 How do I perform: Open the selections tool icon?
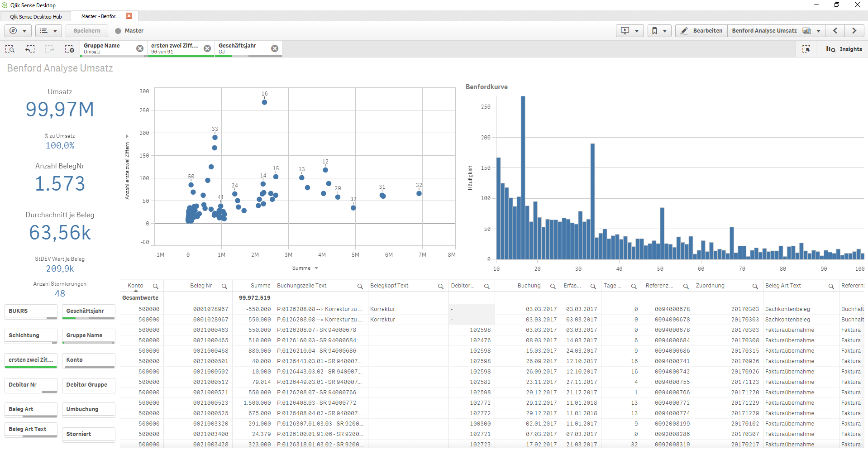click(806, 49)
